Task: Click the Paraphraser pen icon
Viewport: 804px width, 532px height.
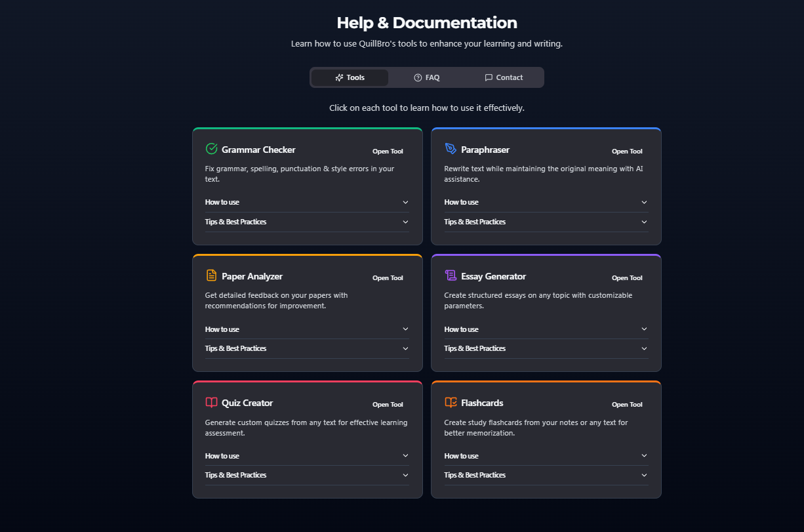Action: tap(451, 149)
